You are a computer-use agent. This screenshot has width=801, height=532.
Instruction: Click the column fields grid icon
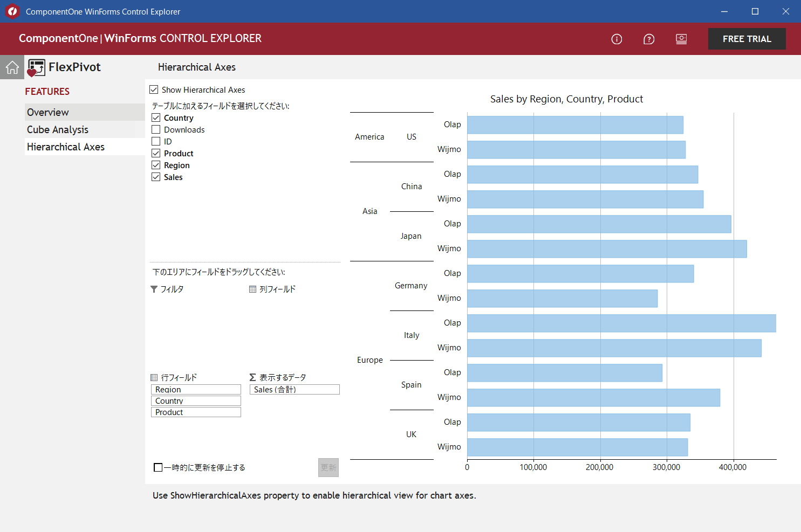pos(252,289)
